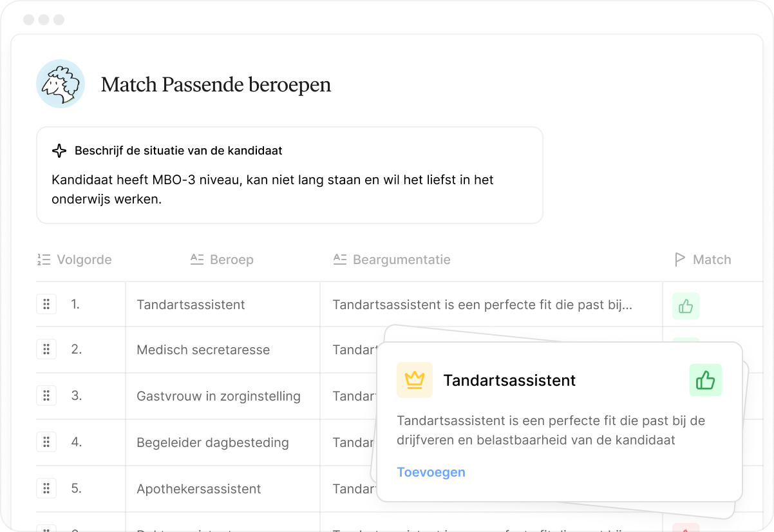Click the A-Z sort icon beside Beroep
Viewport: 774px width, 532px height.
(196, 260)
